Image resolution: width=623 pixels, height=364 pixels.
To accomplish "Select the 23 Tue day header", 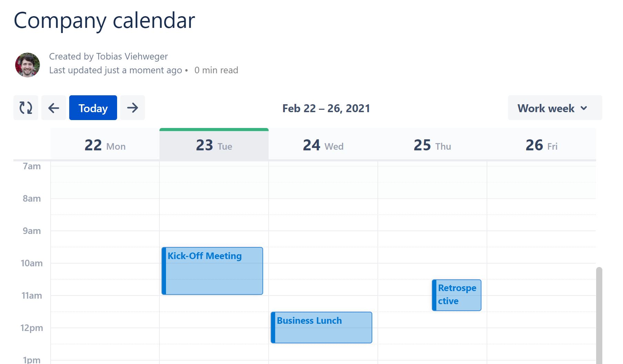I will click(214, 145).
